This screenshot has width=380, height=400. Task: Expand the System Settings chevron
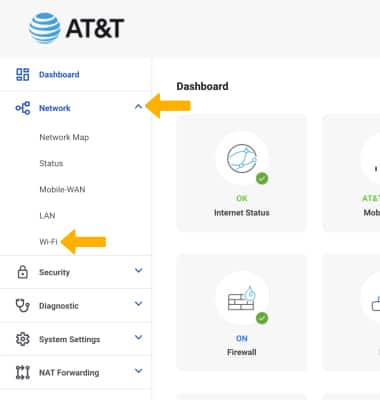pyautogui.click(x=138, y=337)
